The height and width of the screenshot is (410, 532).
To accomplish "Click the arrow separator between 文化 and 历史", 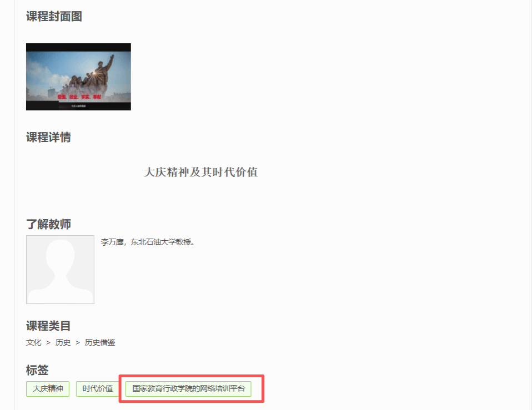I will coord(48,343).
